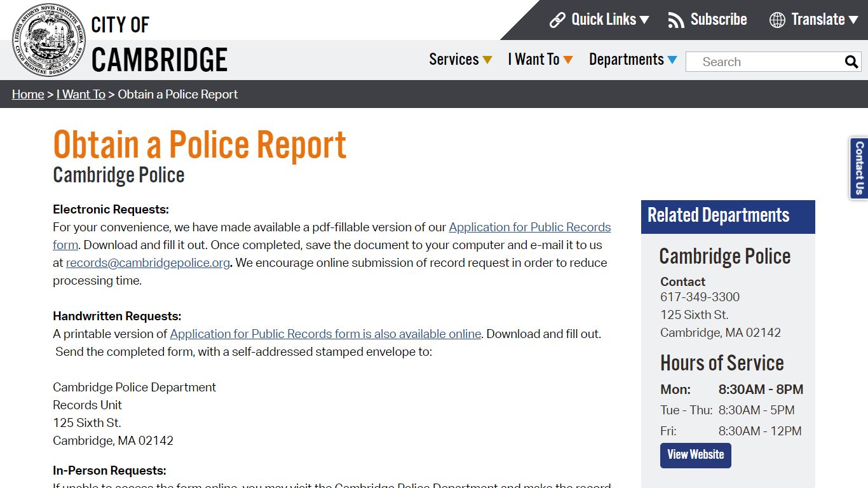Click the Subscribe link

point(719,19)
